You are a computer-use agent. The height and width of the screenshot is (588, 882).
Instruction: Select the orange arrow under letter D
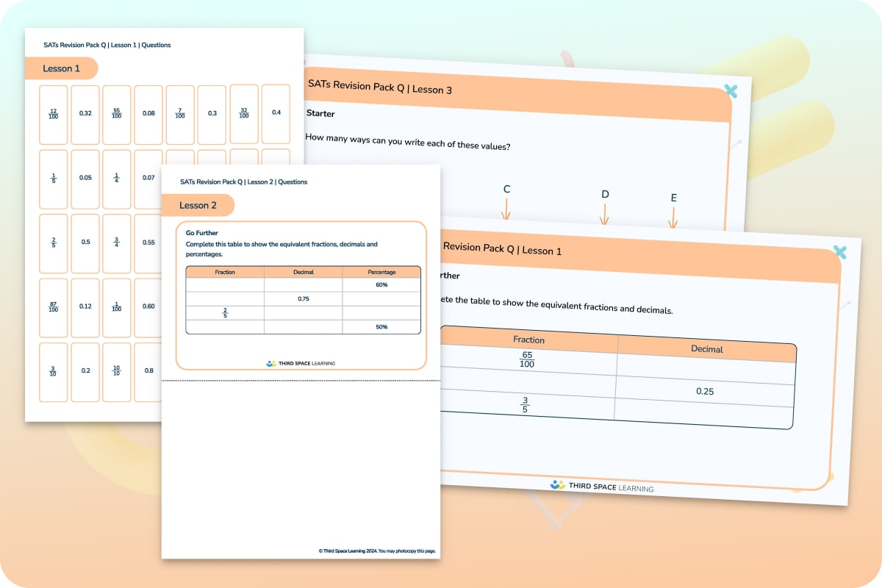604,215
